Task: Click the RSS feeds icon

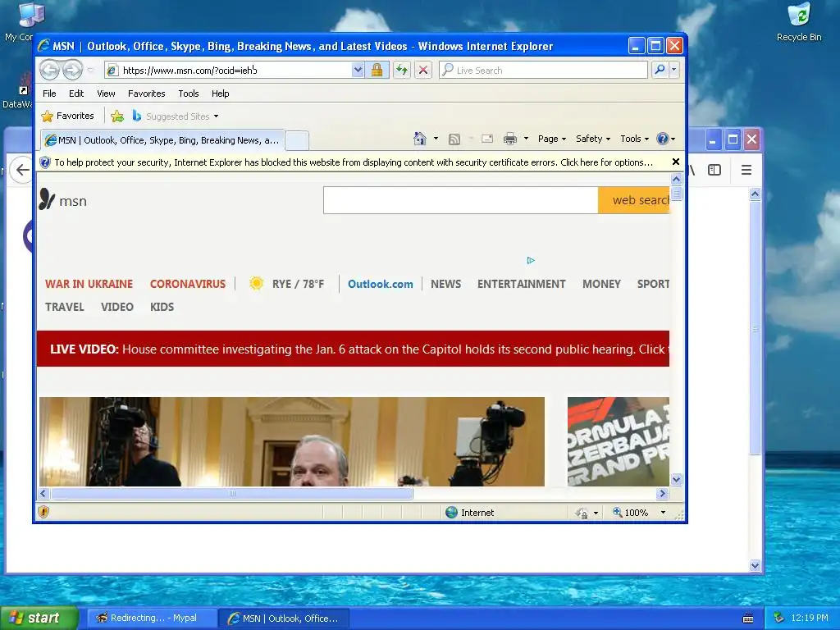Action: click(x=454, y=139)
